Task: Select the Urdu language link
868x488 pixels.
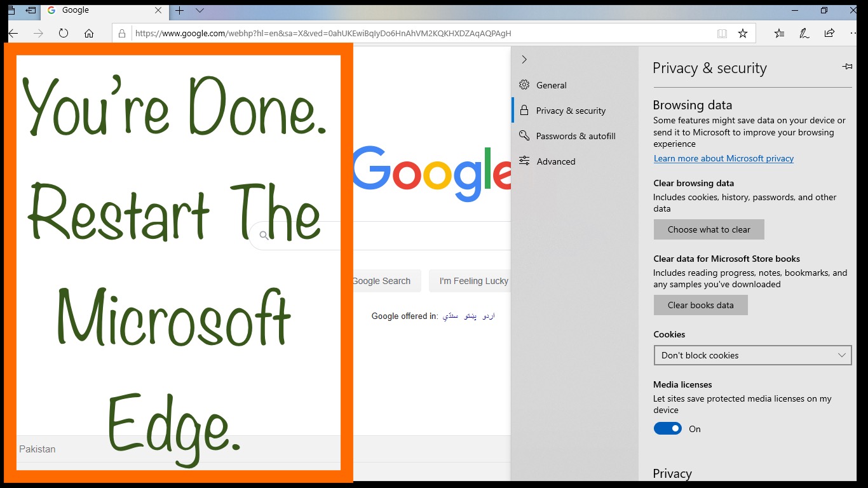Action: pyautogui.click(x=489, y=316)
